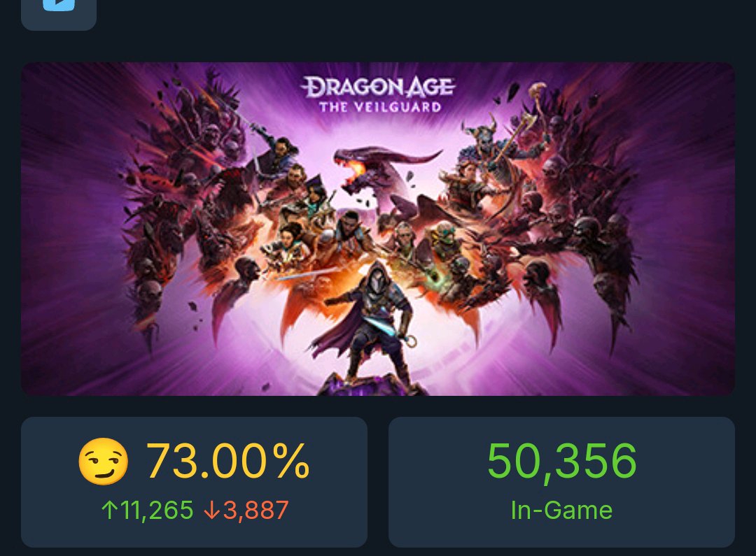Click the 50,356 player count number

coord(561,461)
